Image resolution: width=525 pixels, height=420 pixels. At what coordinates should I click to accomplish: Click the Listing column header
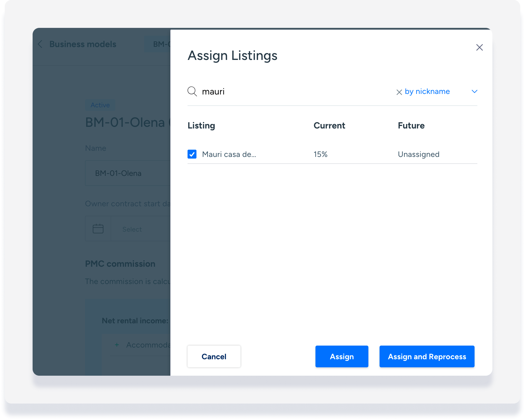201,126
